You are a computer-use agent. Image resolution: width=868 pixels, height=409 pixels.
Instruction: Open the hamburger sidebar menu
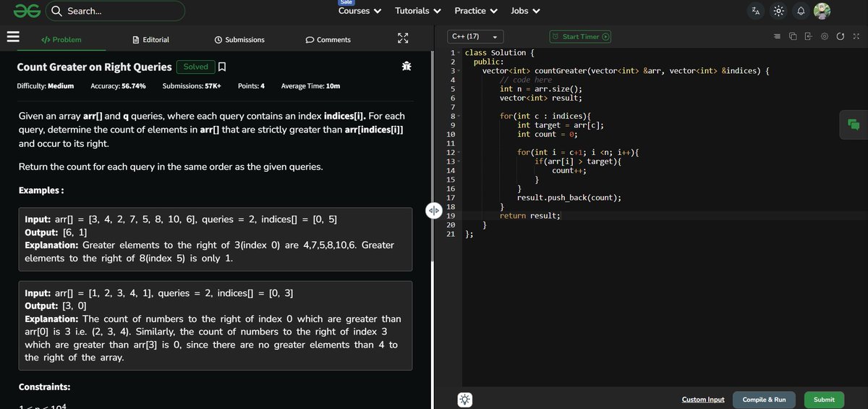tap(12, 38)
